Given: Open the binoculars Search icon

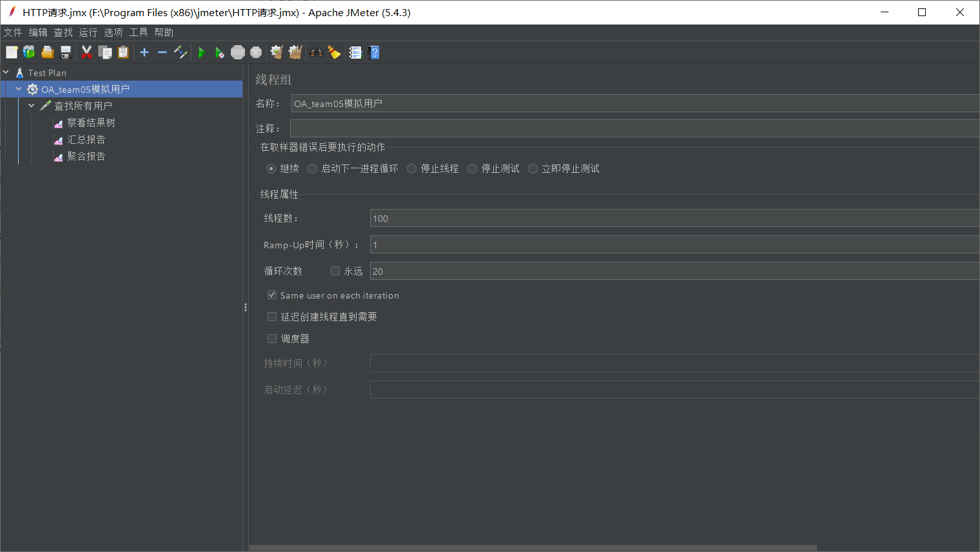Looking at the screenshot, I should pyautogui.click(x=316, y=53).
